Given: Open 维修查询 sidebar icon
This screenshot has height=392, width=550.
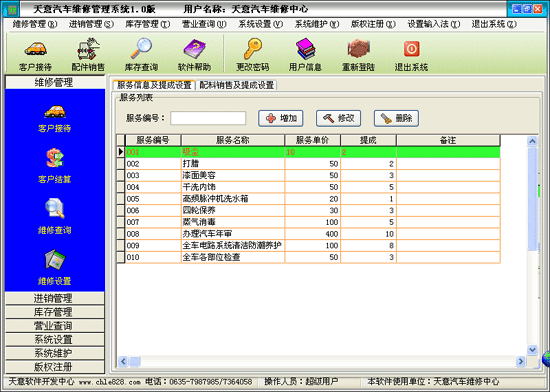Looking at the screenshot, I should pos(55,216).
